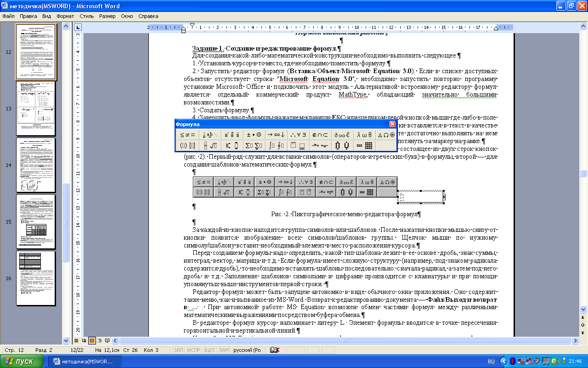588x368 pixels.
Task: Click thumbnail pane scroll down arrow
Action: pyautogui.click(x=67, y=341)
